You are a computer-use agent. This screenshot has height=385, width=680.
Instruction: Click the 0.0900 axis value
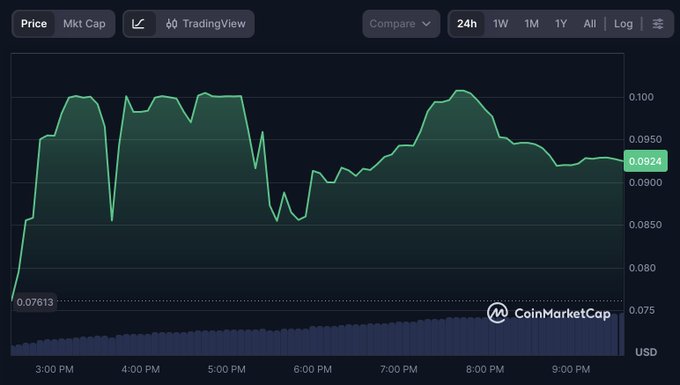645,183
